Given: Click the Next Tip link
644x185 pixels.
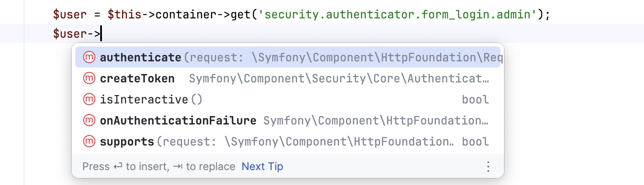Looking at the screenshot, I should click(262, 167).
